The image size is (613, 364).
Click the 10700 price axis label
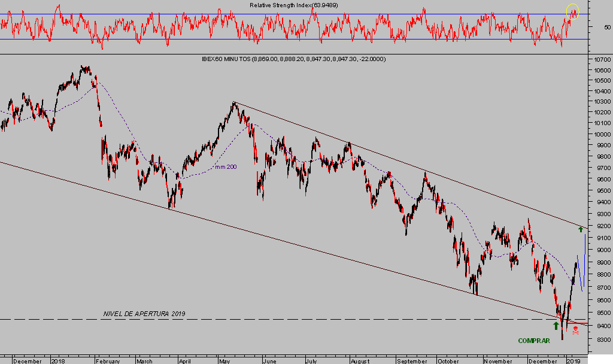pyautogui.click(x=602, y=60)
